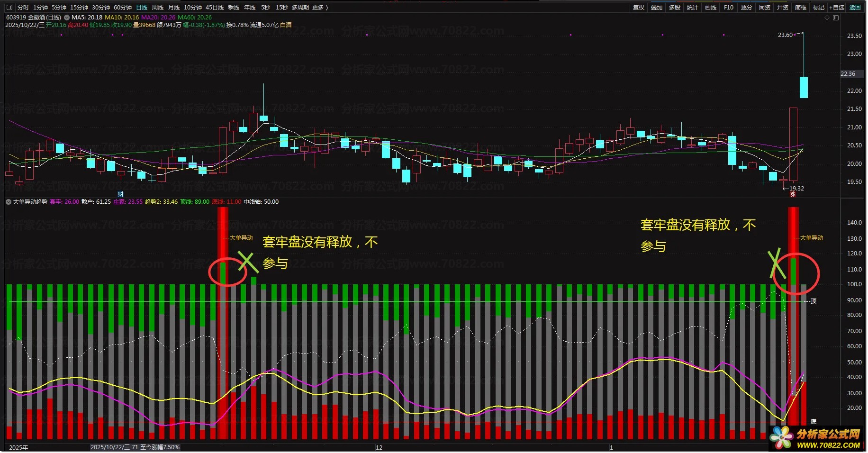This screenshot has width=868, height=453.
Task: Select the 5分钟 period tab
Action: pyautogui.click(x=59, y=8)
